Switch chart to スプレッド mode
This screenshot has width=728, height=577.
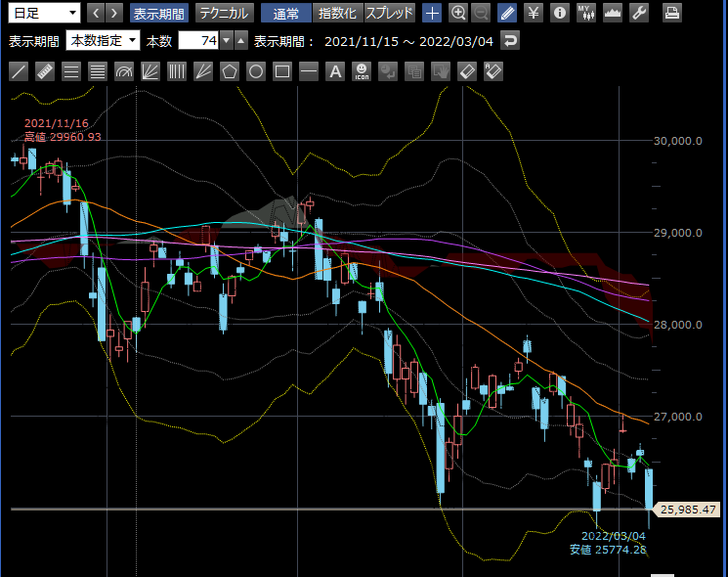click(389, 13)
